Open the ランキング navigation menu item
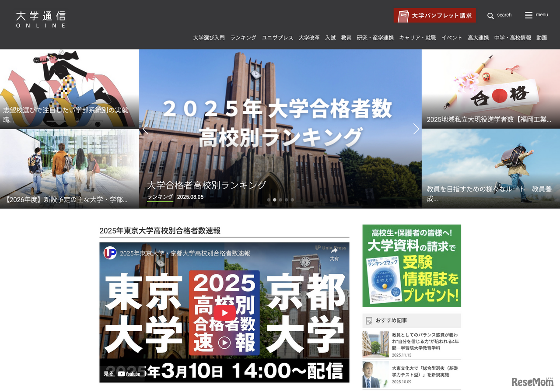The image size is (560, 392). [x=243, y=38]
